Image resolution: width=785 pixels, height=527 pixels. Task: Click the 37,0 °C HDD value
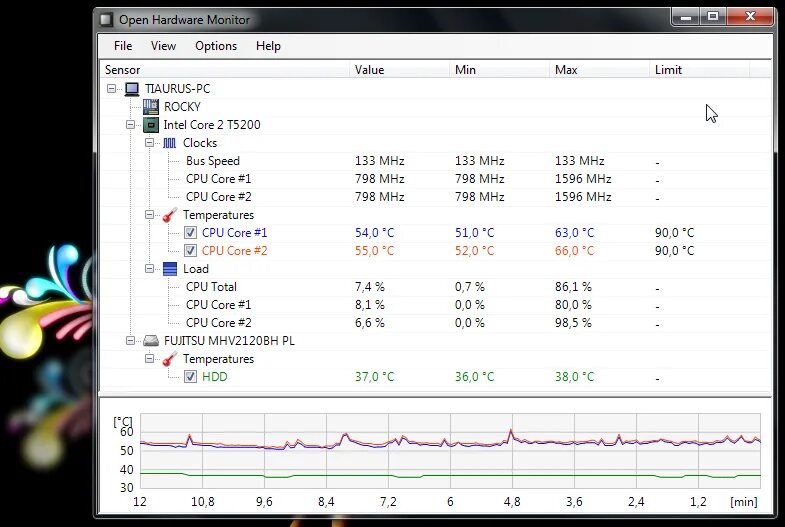tap(374, 377)
